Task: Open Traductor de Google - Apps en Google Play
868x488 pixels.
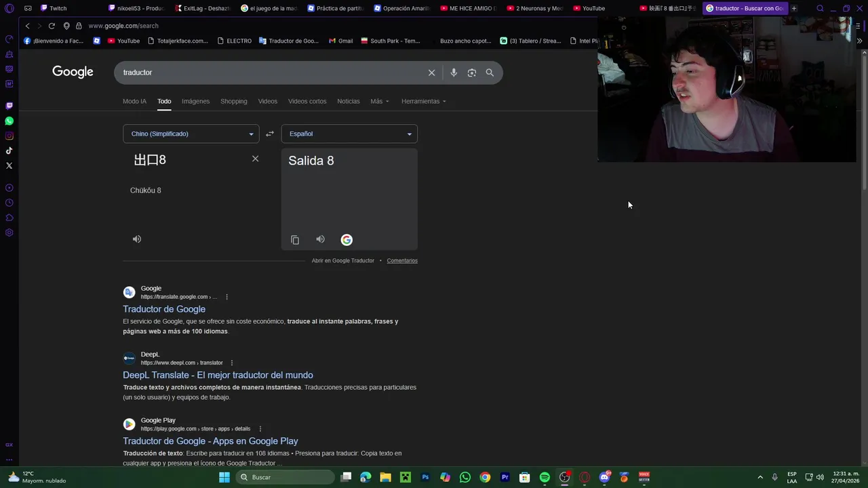Action: coord(210,441)
